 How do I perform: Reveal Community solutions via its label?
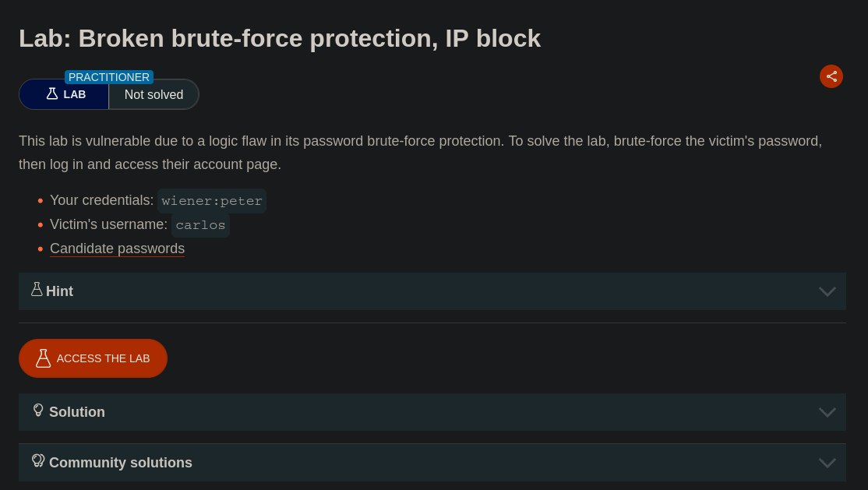(x=121, y=463)
